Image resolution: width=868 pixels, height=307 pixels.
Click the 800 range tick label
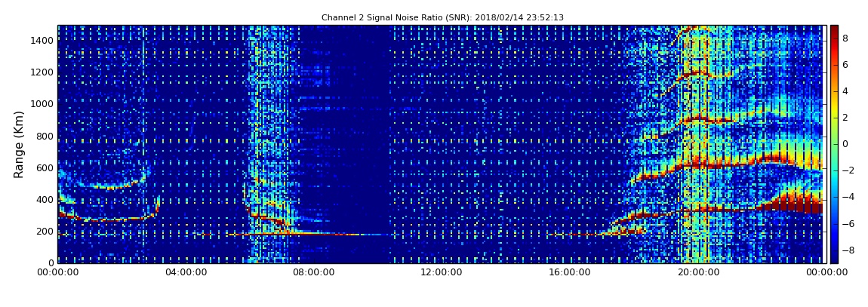point(45,136)
